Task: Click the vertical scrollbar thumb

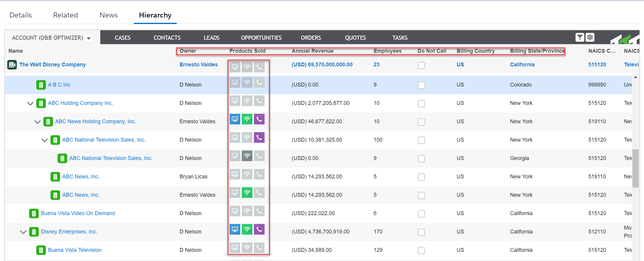Action: (635, 168)
